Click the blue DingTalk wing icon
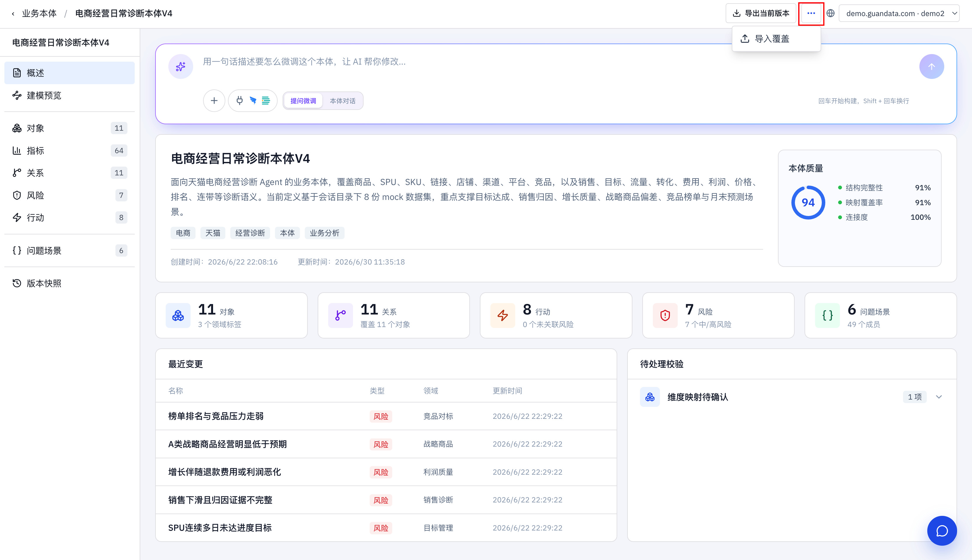The image size is (972, 560). 253,101
